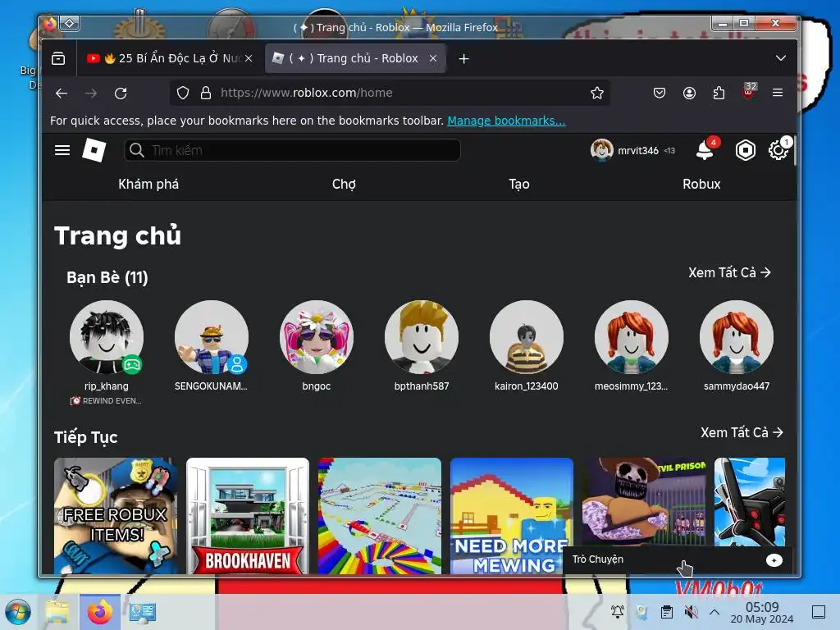This screenshot has width=840, height=630.
Task: Click the taskbar clock 05:09
Action: click(x=762, y=612)
